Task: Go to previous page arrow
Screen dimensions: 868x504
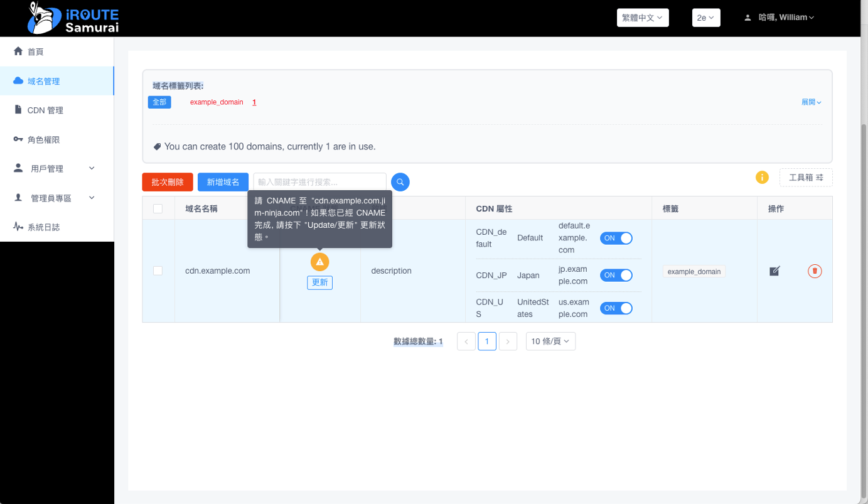Action: (x=466, y=341)
